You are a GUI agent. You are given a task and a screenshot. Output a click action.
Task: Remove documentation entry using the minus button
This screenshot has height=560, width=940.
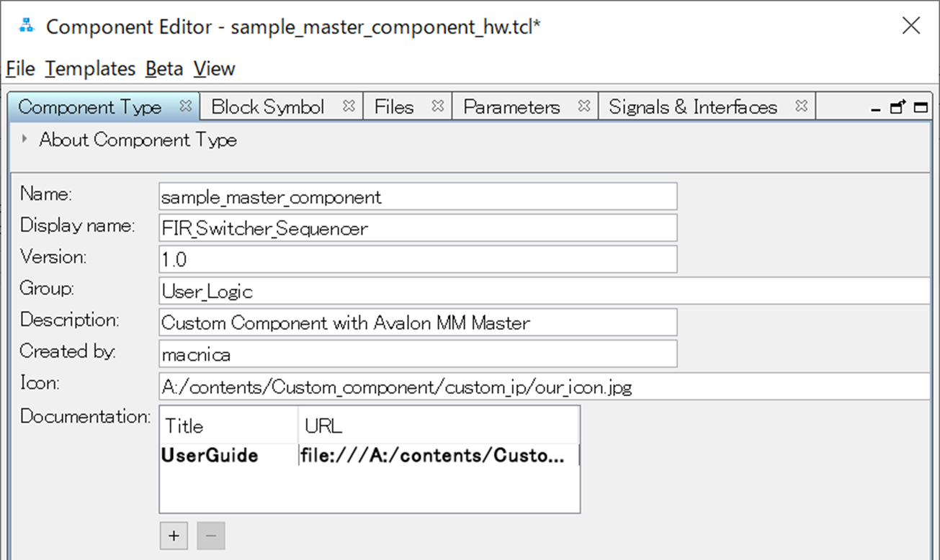(x=210, y=536)
